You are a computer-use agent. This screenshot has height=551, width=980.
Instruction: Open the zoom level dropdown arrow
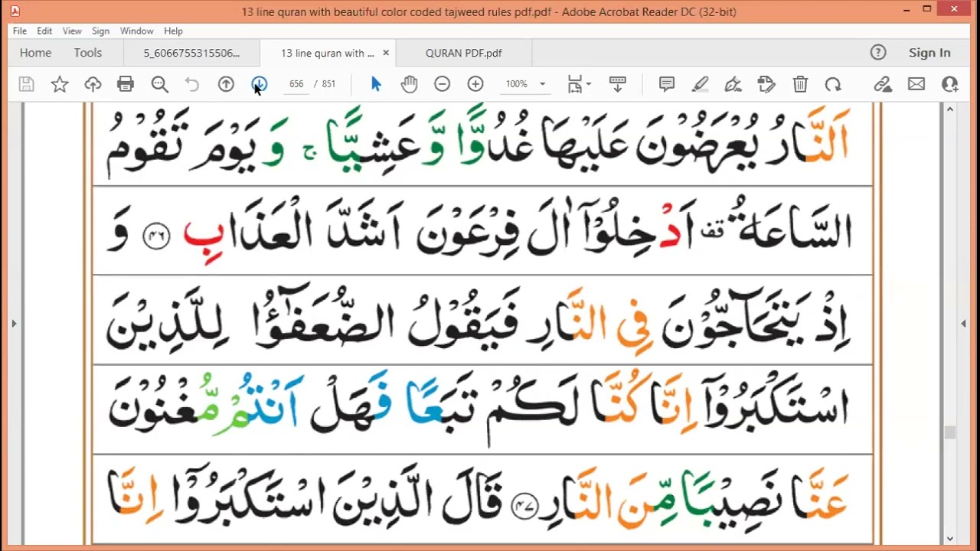point(542,84)
